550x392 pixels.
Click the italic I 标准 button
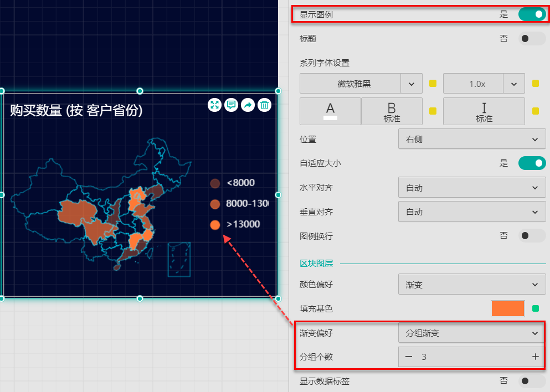point(484,111)
